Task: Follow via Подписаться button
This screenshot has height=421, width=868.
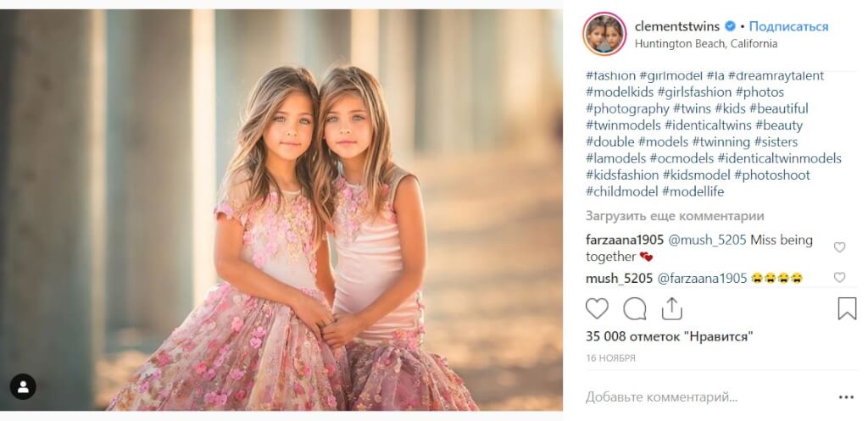Action: click(x=788, y=26)
